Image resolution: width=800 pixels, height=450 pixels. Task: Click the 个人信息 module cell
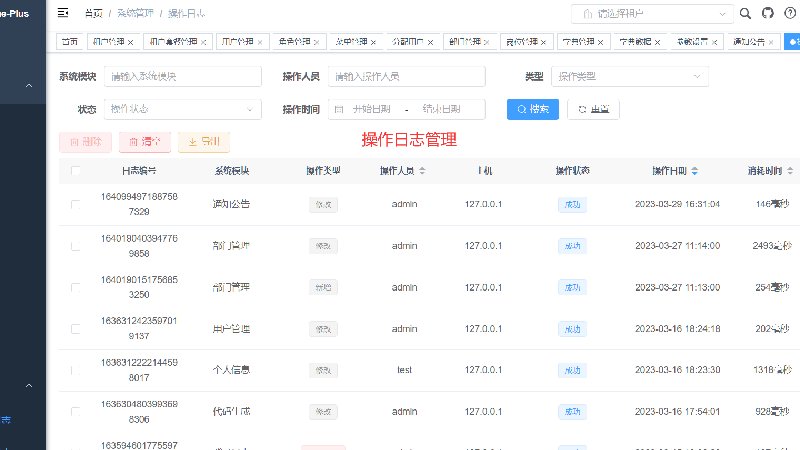tap(231, 370)
